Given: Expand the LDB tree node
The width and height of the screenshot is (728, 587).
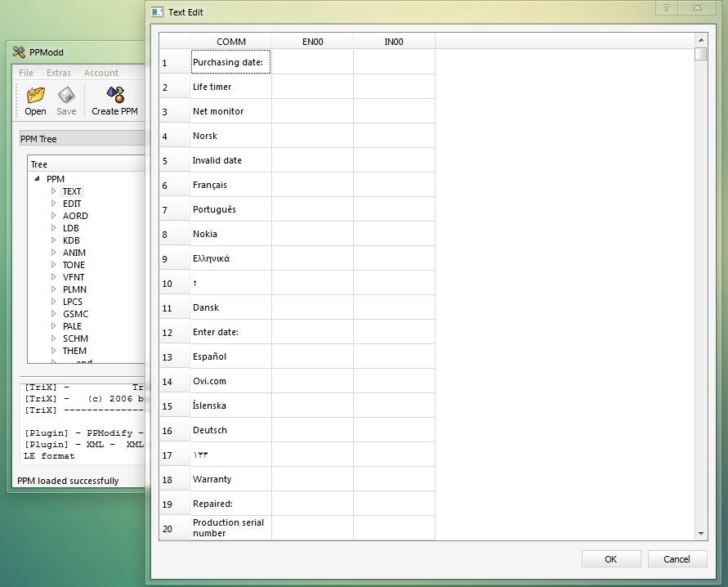Looking at the screenshot, I should coord(53,227).
